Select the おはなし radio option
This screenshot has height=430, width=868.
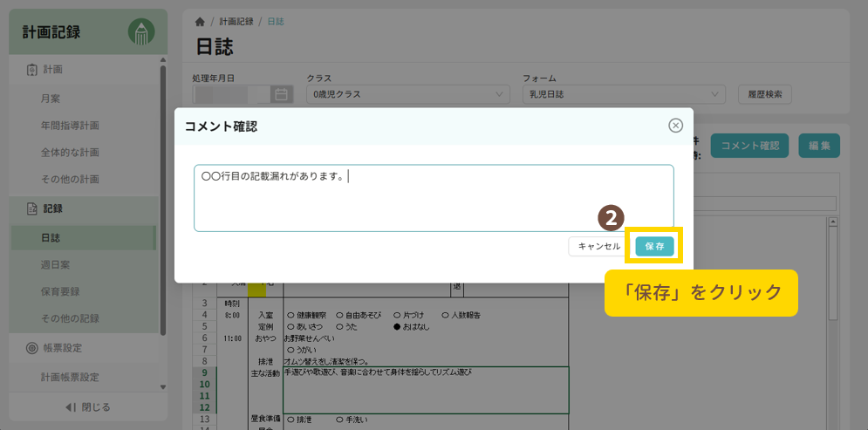397,326
